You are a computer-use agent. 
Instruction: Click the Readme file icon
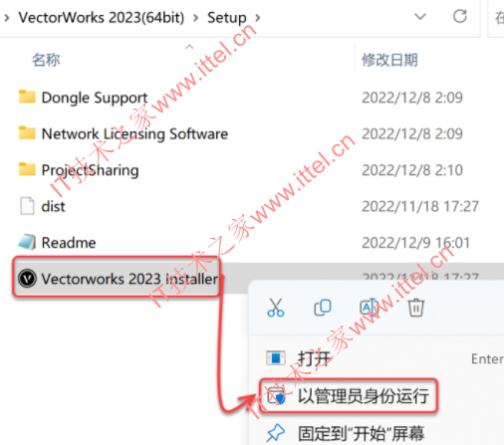pyautogui.click(x=27, y=242)
